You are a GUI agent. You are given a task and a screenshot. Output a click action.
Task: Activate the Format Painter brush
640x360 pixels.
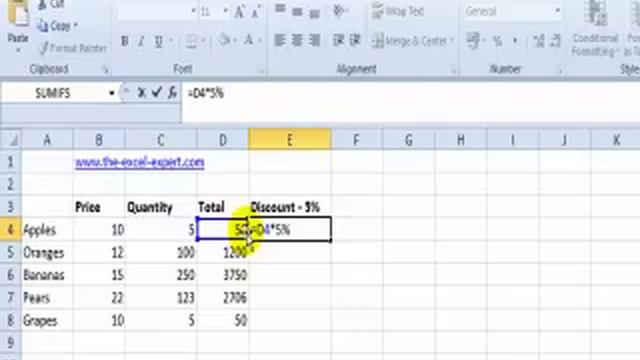tap(73, 48)
